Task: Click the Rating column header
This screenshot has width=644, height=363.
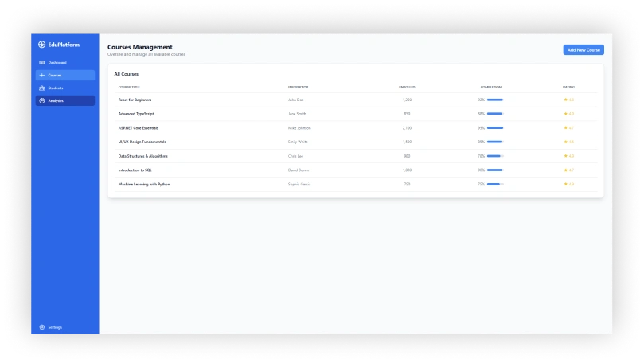Action: (x=568, y=87)
